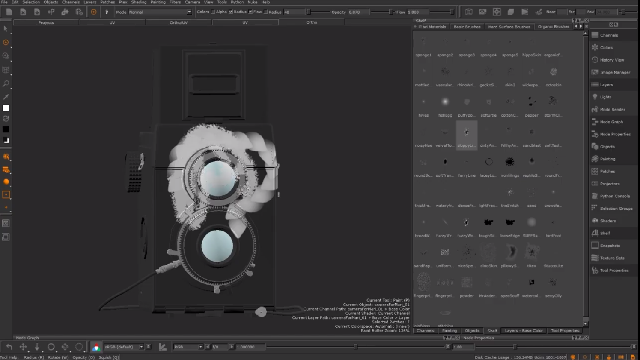640x360 pixels.
Task: Select the Ortho view tab above the canvas
Action: [311, 23]
